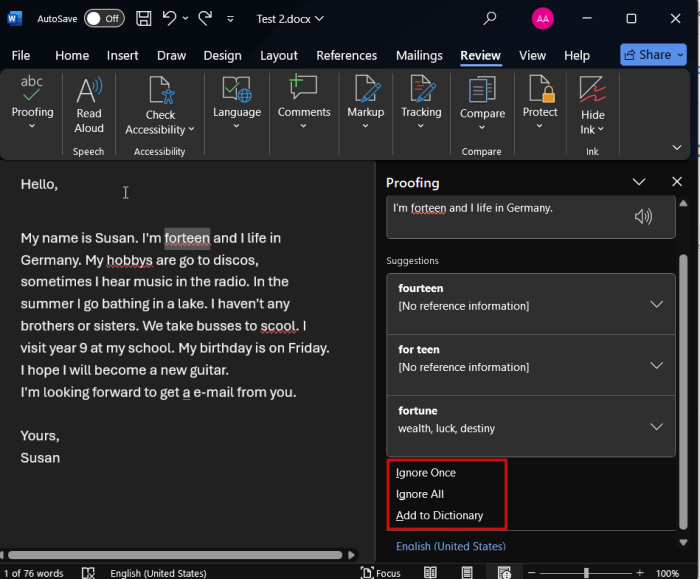Screen dimensions: 700x579
Task: Adjust the zoom slider in status bar
Action: coord(586,573)
